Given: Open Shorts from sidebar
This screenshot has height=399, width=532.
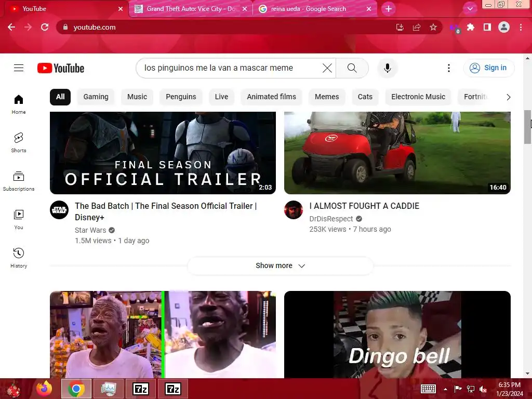Looking at the screenshot, I should click(x=19, y=142).
